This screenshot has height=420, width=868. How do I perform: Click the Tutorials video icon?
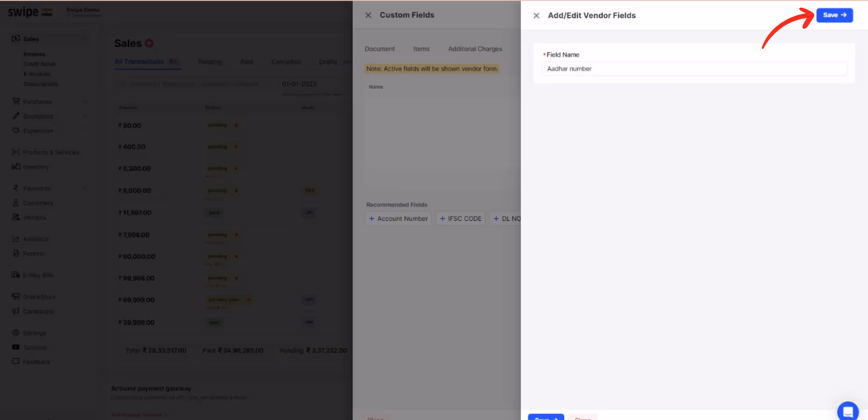16,347
